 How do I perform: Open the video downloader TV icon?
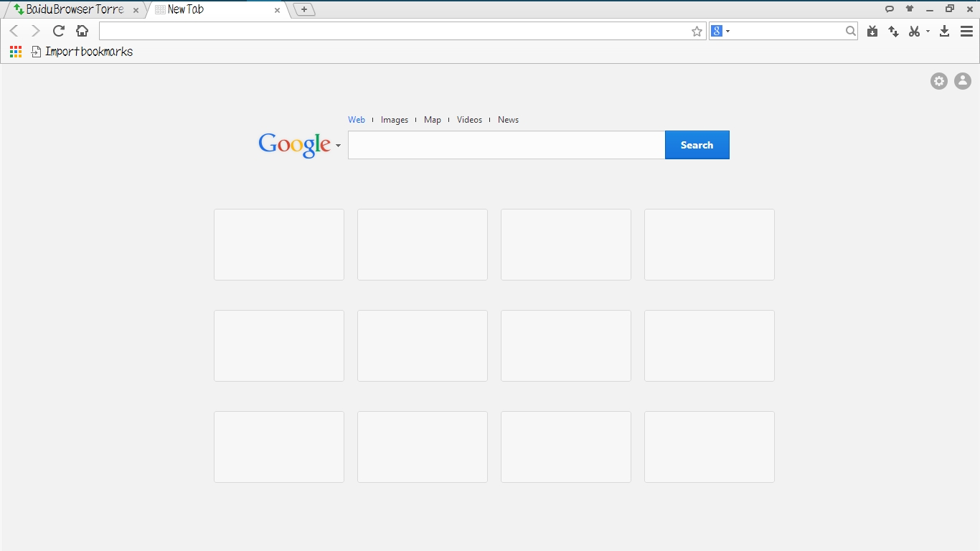(x=872, y=31)
